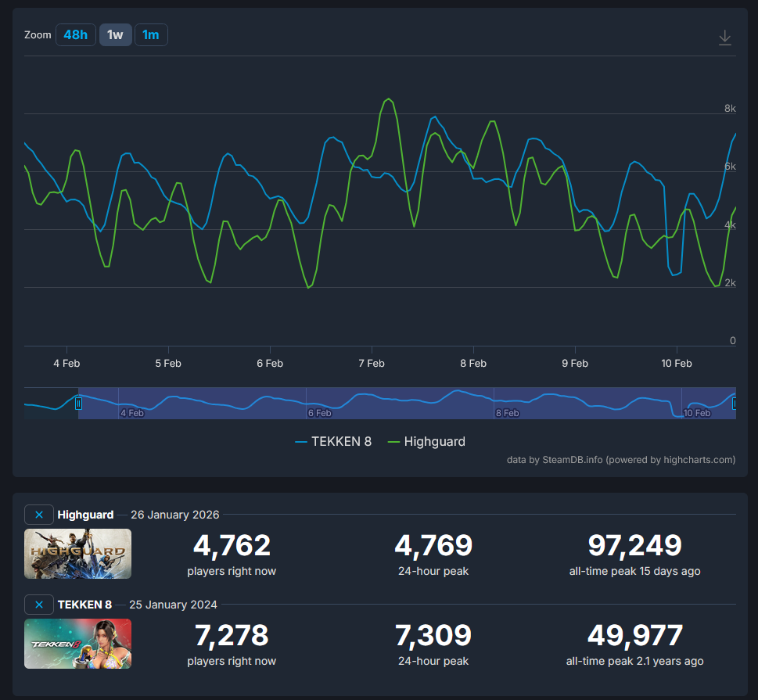Remove Highguard from comparison with X button
This screenshot has width=758, height=700.
point(38,515)
